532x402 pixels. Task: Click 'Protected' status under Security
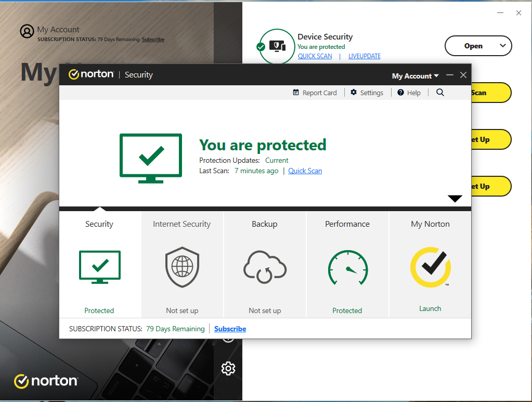click(x=99, y=310)
